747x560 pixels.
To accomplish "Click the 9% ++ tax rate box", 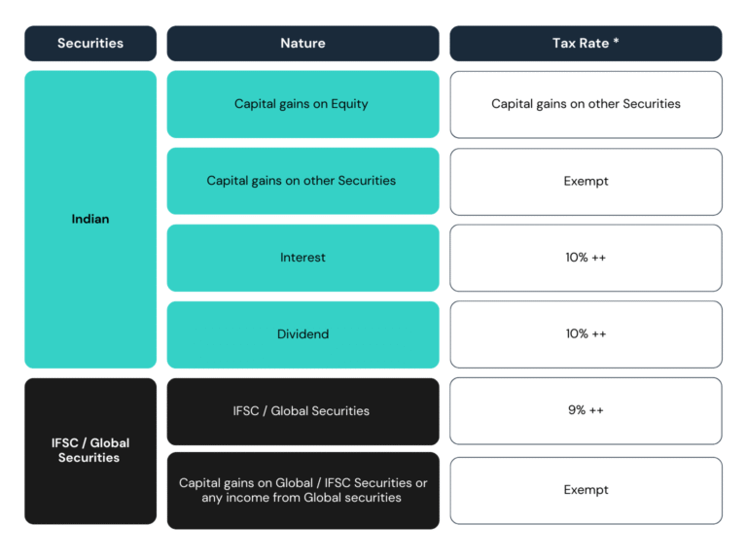I will [586, 411].
